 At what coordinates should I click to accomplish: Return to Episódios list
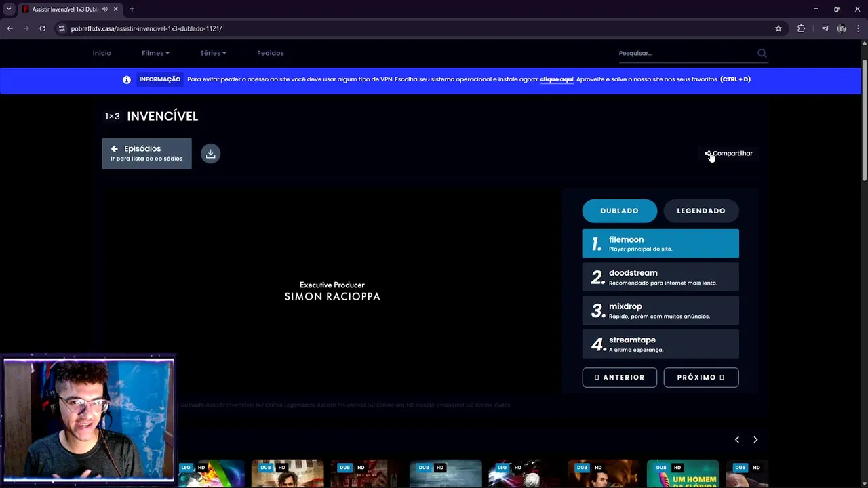point(146,154)
